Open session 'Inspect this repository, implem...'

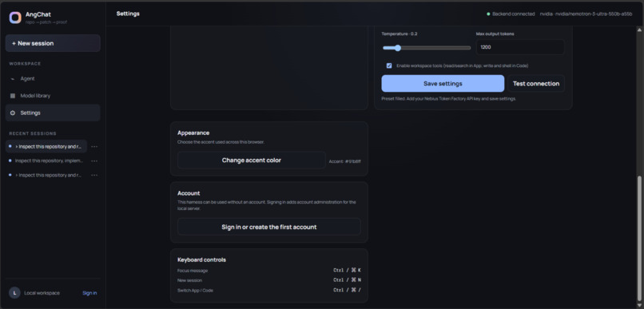[x=46, y=160]
